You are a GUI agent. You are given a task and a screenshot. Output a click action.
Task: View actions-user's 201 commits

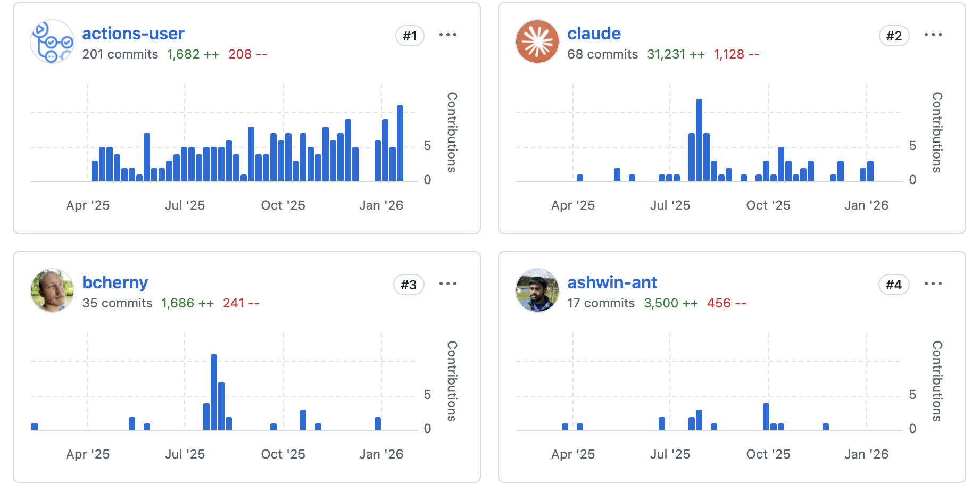pos(120,54)
